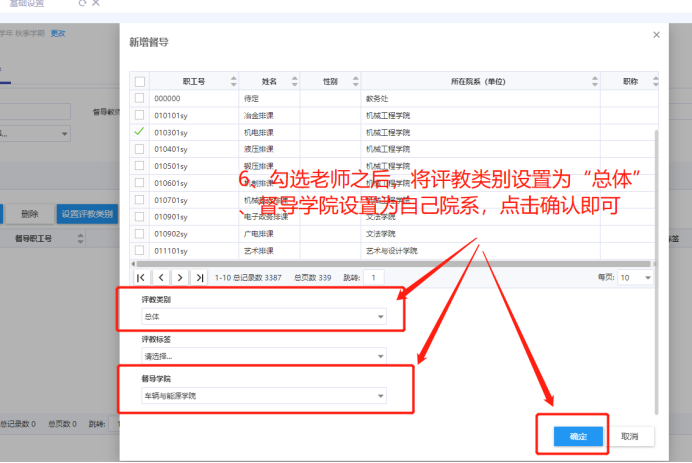Uncheck the selected row 010301sy
This screenshot has height=463, width=692.
pos(140,132)
